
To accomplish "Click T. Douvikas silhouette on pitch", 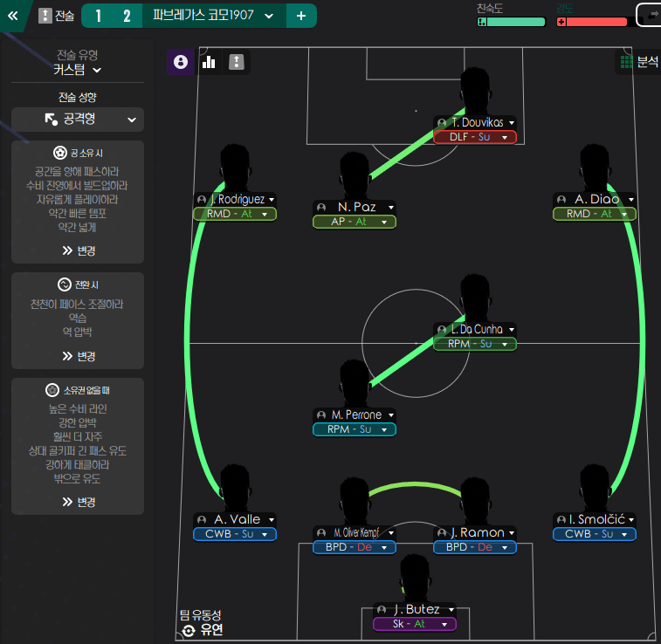I will [x=475, y=92].
